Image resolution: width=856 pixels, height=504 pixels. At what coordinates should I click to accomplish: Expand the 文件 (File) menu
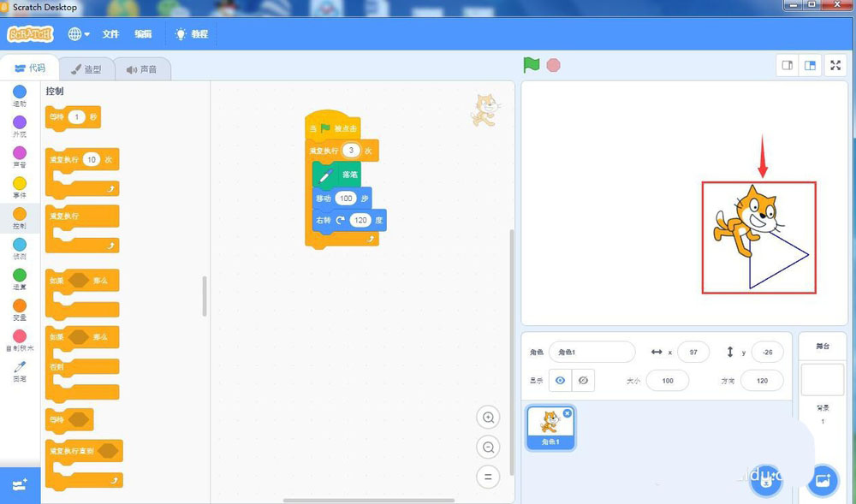(110, 34)
